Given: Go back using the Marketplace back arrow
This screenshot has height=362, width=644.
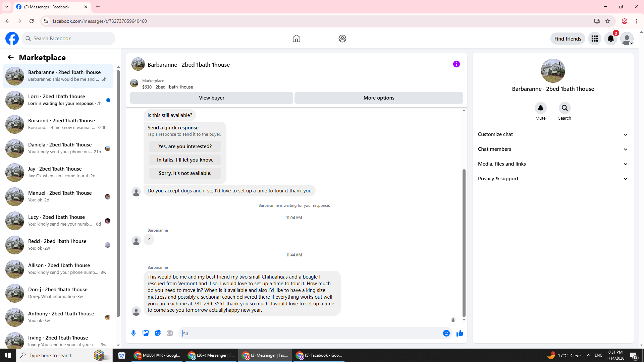Looking at the screenshot, I should click(x=11, y=57).
